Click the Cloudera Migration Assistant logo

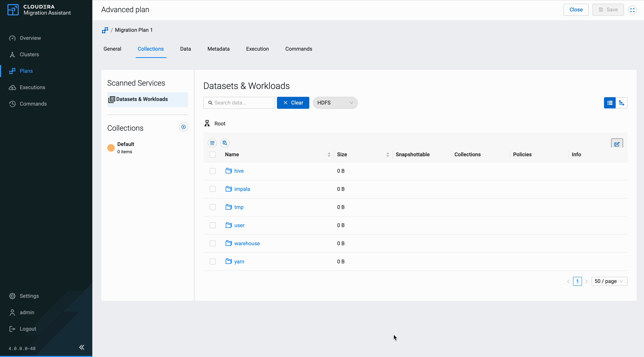(39, 10)
